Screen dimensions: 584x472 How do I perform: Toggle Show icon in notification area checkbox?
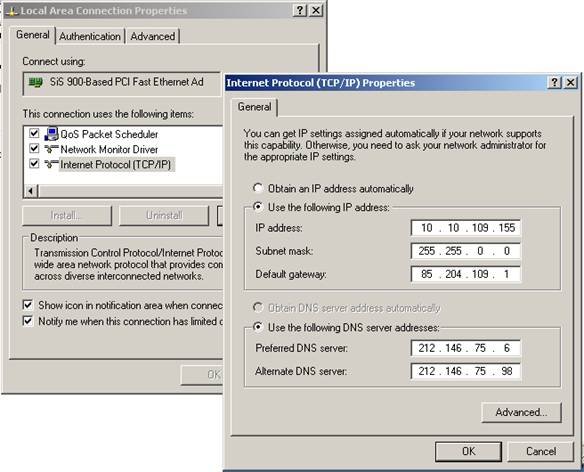click(x=28, y=305)
